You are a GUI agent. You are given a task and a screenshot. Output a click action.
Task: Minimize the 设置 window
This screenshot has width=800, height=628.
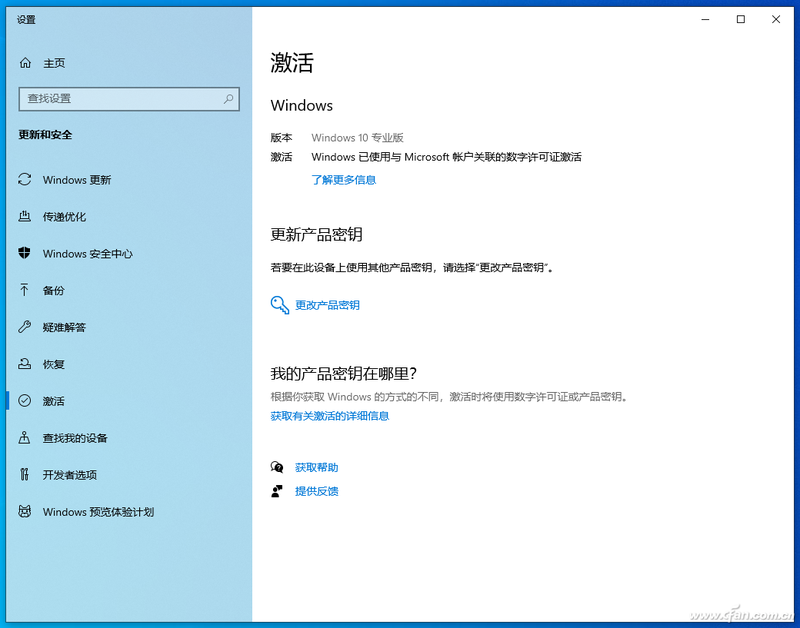(x=706, y=19)
